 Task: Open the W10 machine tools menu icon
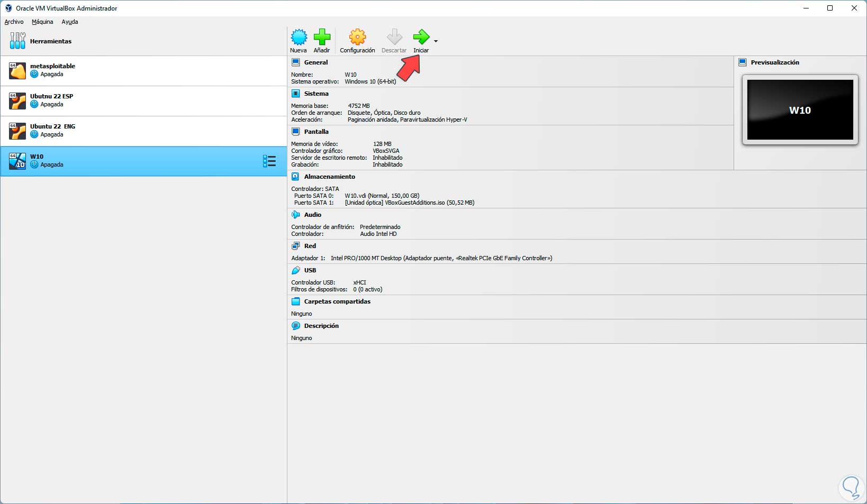[269, 161]
